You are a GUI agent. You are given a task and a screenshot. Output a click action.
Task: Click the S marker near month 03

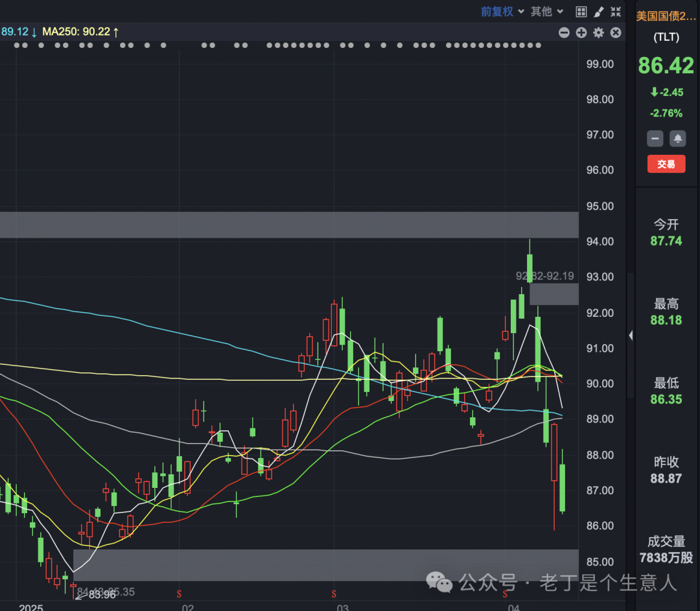click(334, 594)
